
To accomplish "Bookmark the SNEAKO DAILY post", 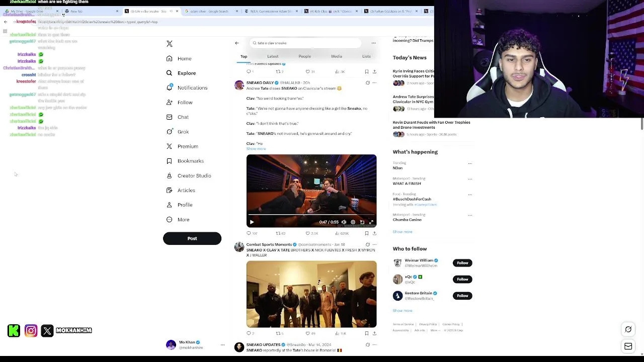I will pyautogui.click(x=367, y=233).
